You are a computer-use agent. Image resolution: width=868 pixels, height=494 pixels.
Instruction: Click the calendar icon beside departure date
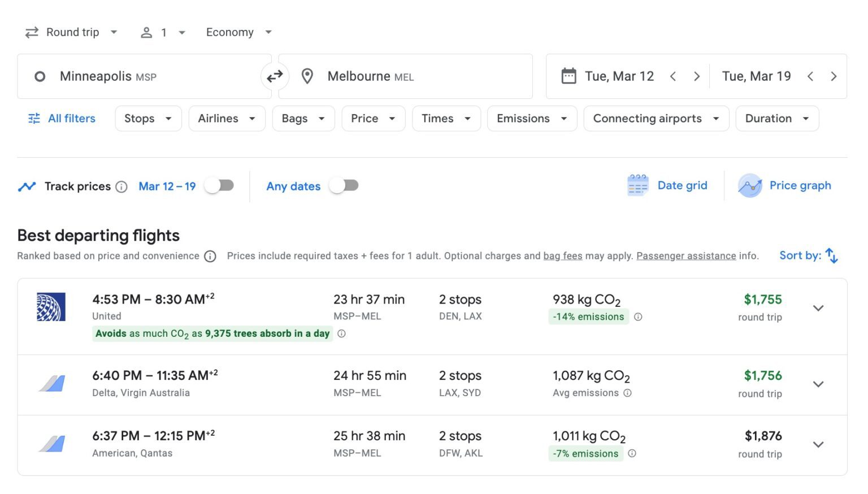(570, 76)
